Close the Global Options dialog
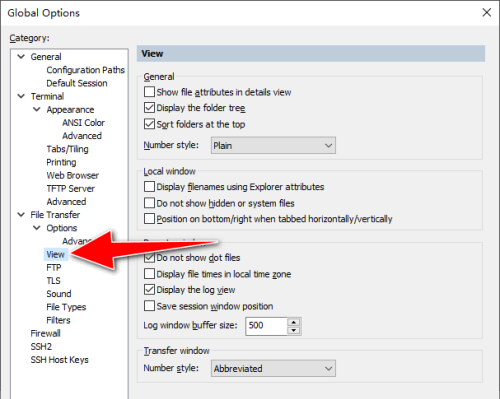Viewport: 500px width, 399px height. 487,13
